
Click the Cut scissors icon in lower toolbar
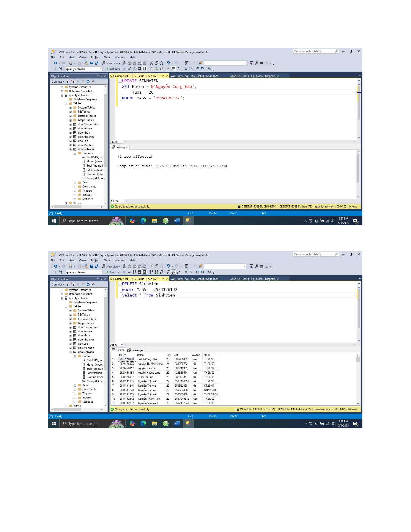(x=151, y=266)
